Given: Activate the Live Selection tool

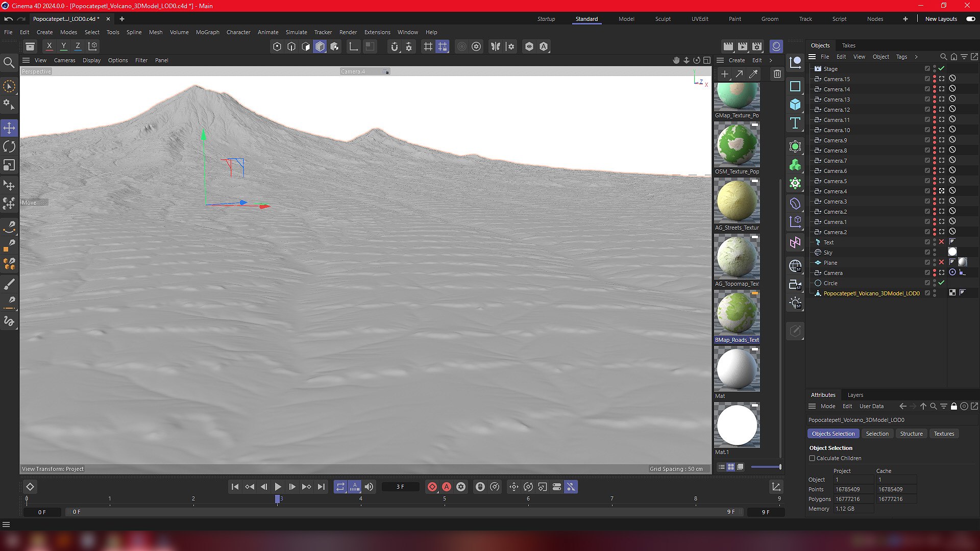Looking at the screenshot, I should click(x=9, y=87).
